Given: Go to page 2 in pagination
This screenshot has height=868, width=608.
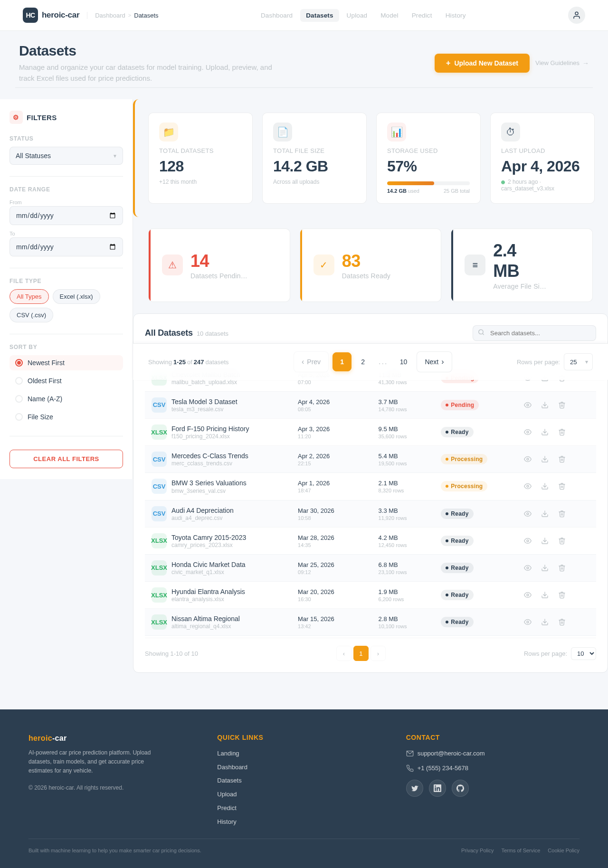Looking at the screenshot, I should pos(363,362).
